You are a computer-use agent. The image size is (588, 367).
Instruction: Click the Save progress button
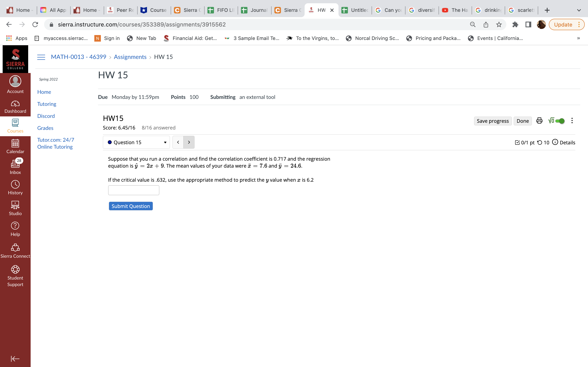tap(492, 121)
